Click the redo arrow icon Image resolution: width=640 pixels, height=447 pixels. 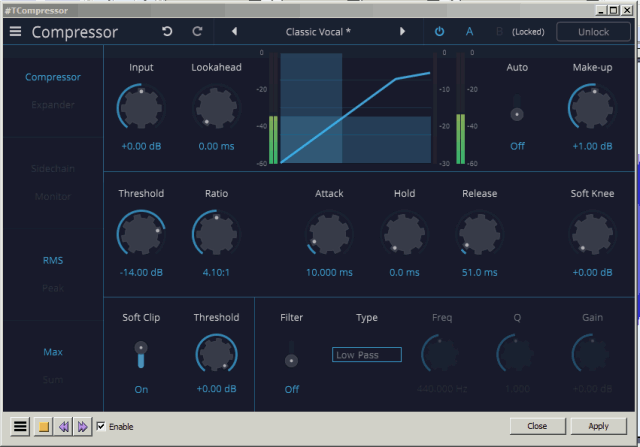pyautogui.click(x=198, y=31)
